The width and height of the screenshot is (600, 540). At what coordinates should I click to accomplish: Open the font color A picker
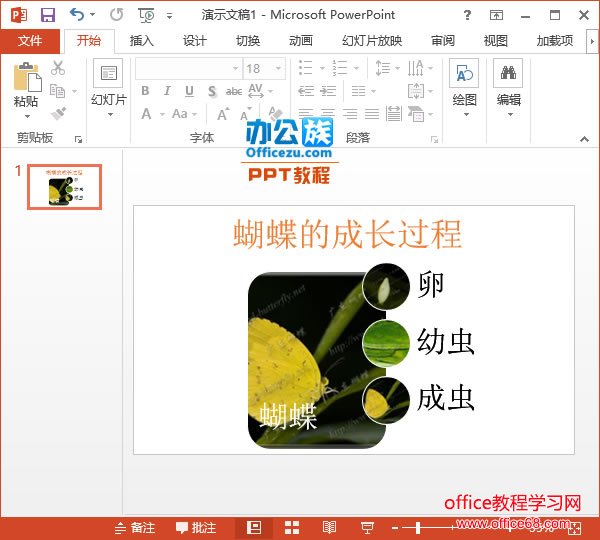(x=146, y=114)
